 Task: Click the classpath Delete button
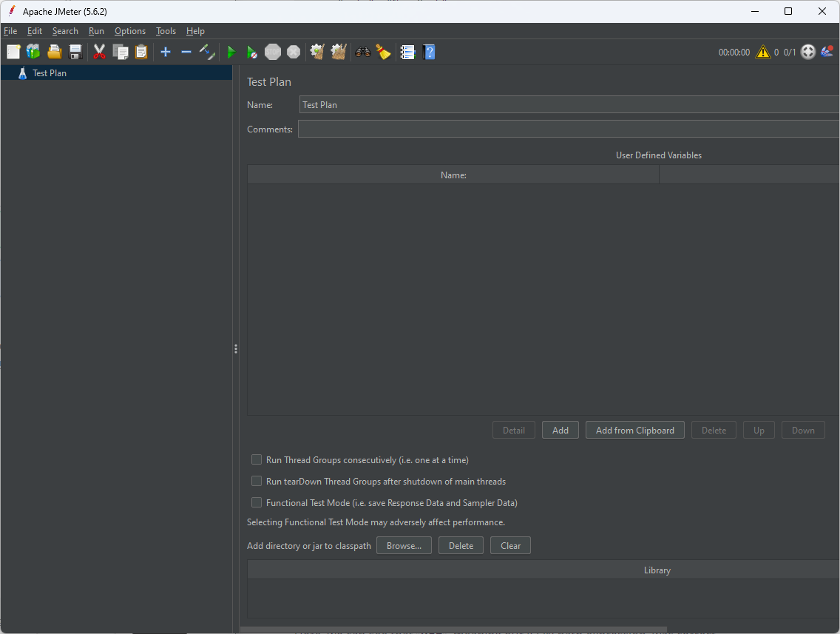[461, 545]
